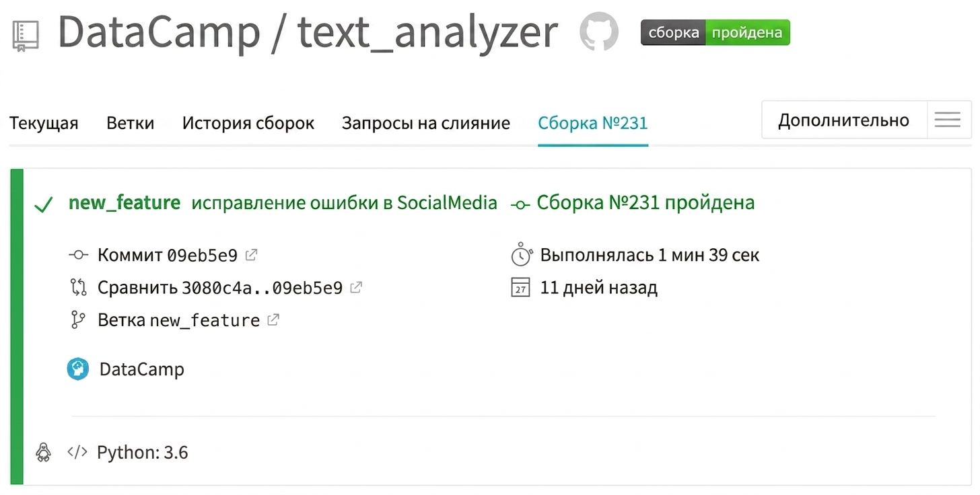
Task: Open the 'DataCamp' owner link in title
Action: [159, 32]
